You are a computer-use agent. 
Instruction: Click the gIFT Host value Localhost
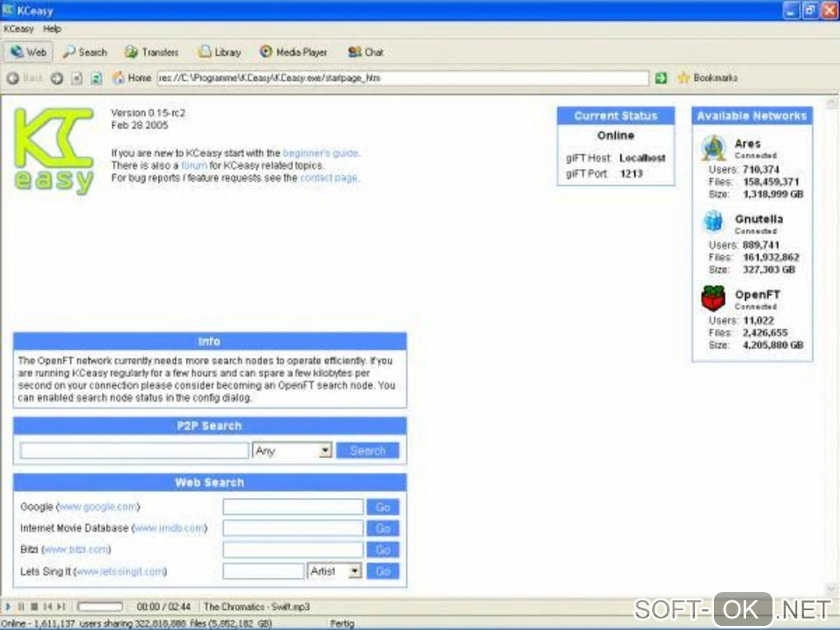click(642, 158)
